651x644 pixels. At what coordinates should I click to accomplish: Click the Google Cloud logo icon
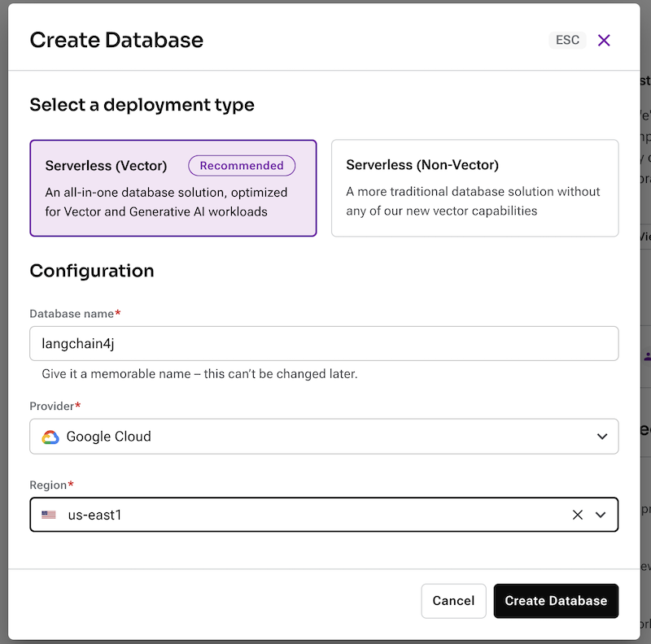(x=50, y=437)
